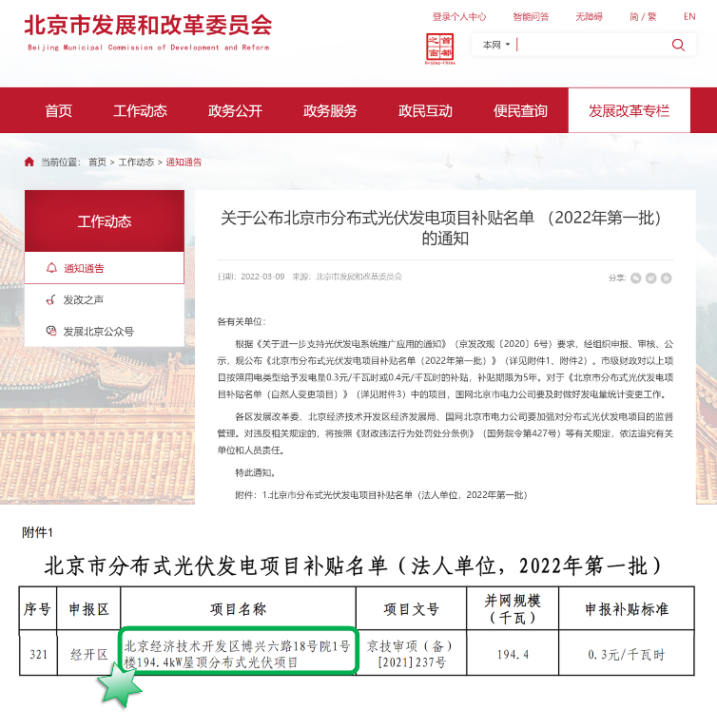Click 首页 in breadcrumb

(97, 162)
